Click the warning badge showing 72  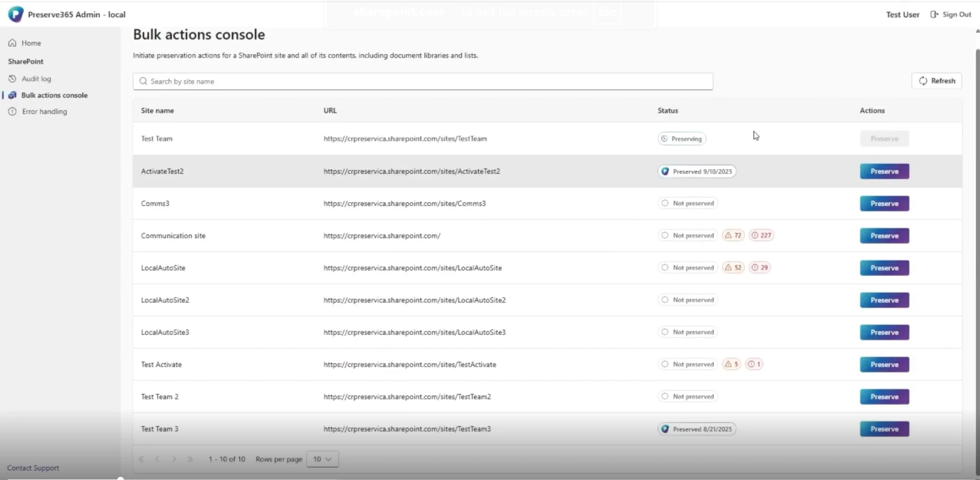click(x=733, y=236)
